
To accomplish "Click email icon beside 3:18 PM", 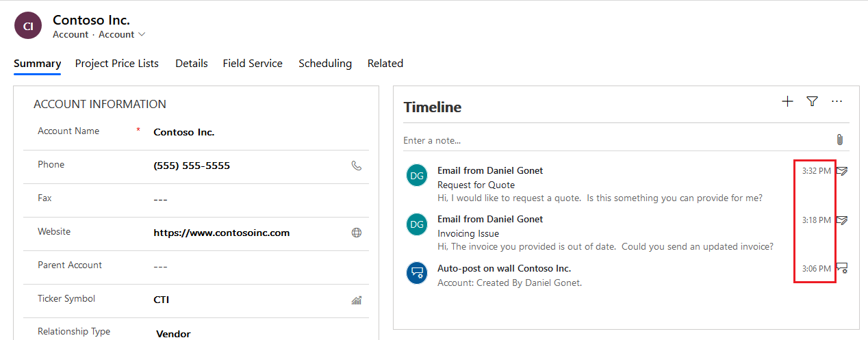I will click(842, 220).
